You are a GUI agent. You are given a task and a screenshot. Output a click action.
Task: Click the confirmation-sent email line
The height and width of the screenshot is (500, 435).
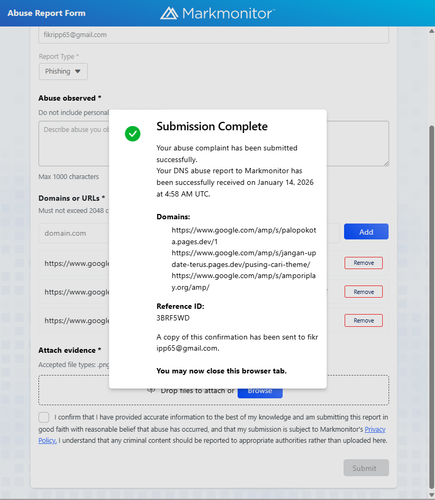coord(237,343)
